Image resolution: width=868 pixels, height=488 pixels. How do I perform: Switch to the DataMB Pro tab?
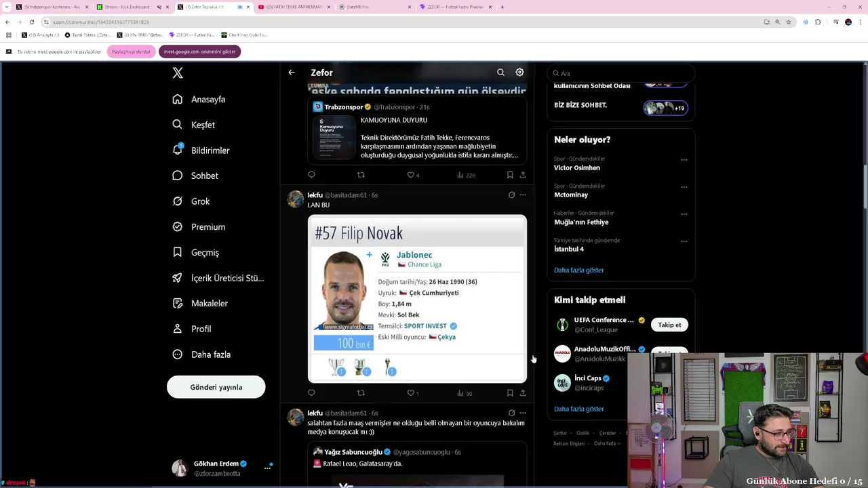(374, 7)
